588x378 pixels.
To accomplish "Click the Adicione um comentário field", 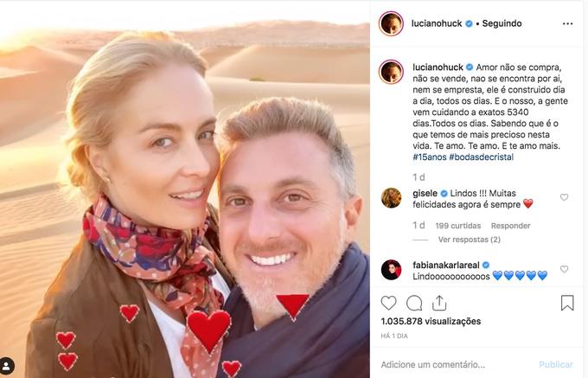I will point(454,364).
